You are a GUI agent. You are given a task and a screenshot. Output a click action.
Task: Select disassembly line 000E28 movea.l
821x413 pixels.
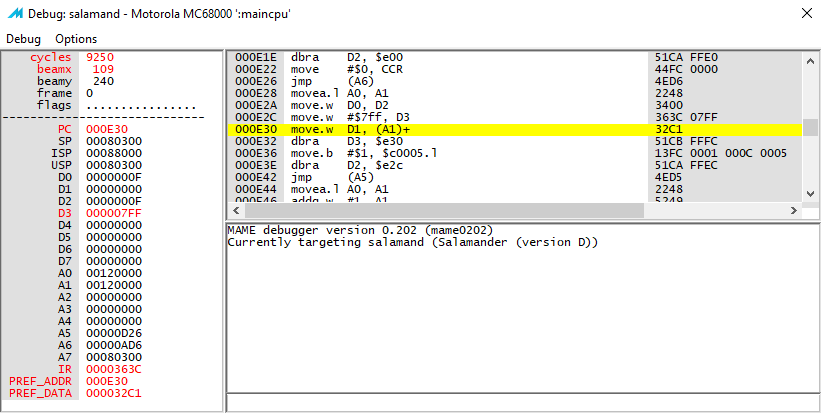tap(515, 93)
